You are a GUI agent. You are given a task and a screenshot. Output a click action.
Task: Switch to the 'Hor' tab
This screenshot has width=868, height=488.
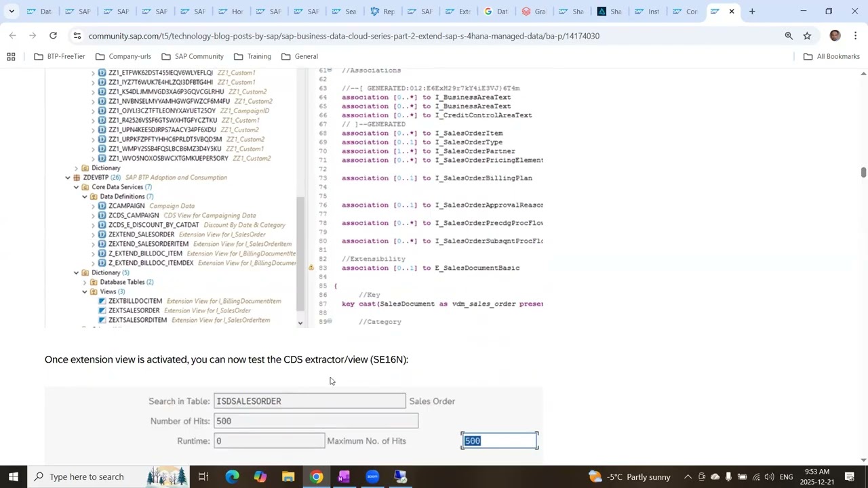pos(231,12)
